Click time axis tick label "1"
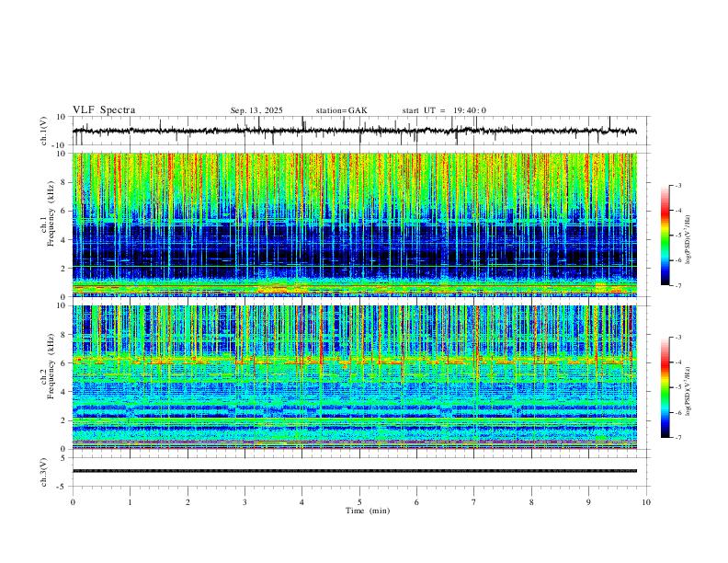Image resolution: width=728 pixels, height=563 pixels. pos(130,502)
